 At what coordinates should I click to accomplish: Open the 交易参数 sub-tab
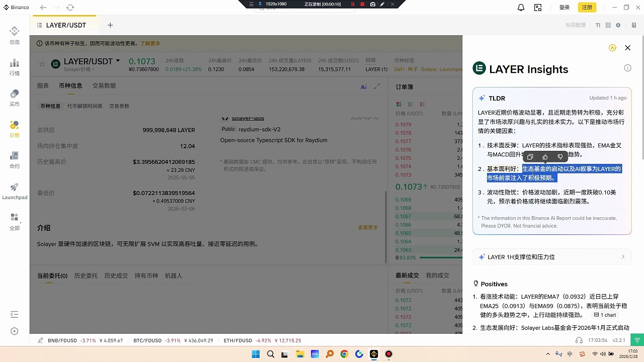click(x=119, y=106)
